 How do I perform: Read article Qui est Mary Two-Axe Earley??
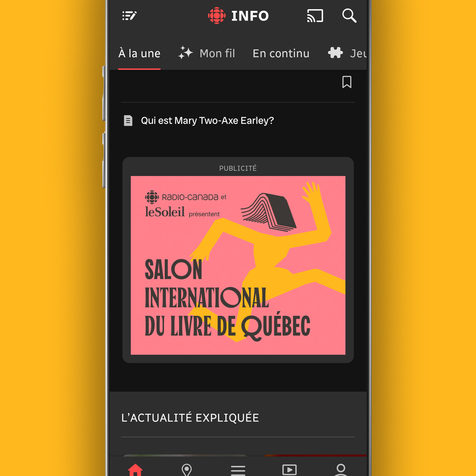point(207,121)
